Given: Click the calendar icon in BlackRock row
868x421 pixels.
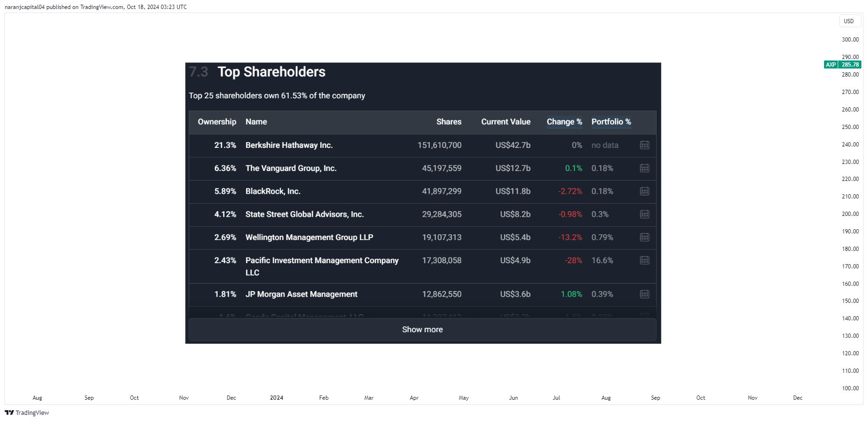Looking at the screenshot, I should pos(644,191).
